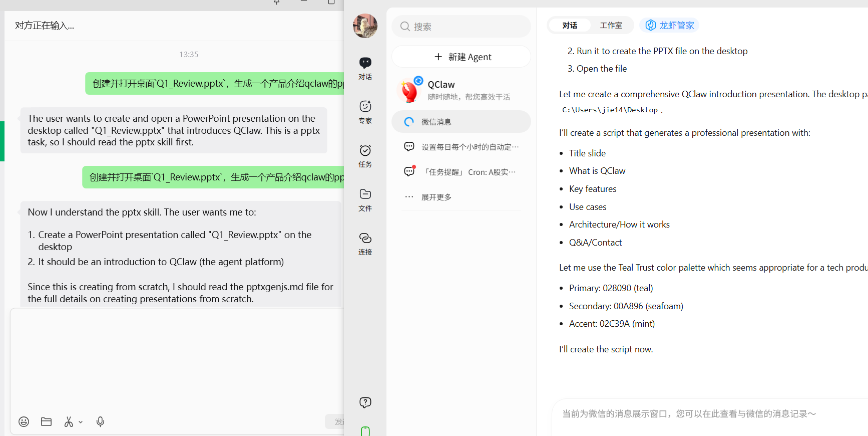Open the 任务 tasks sidebar icon
The width and height of the screenshot is (868, 436).
click(365, 156)
